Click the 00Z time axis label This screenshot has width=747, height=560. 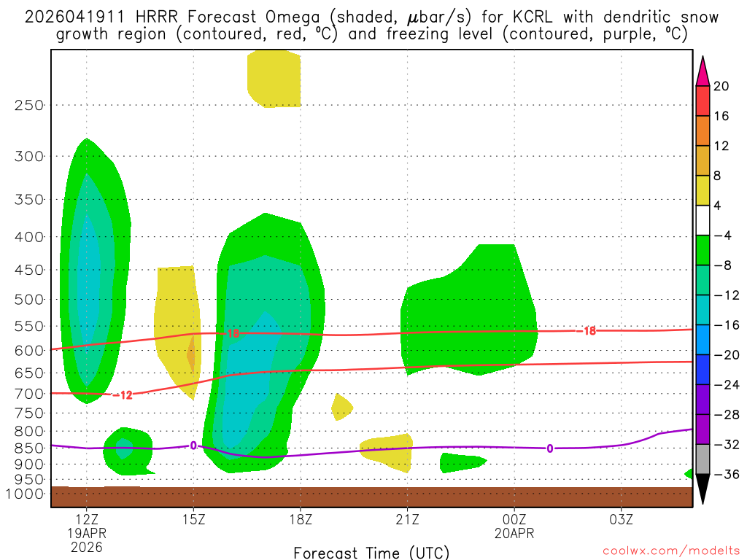tap(514, 519)
